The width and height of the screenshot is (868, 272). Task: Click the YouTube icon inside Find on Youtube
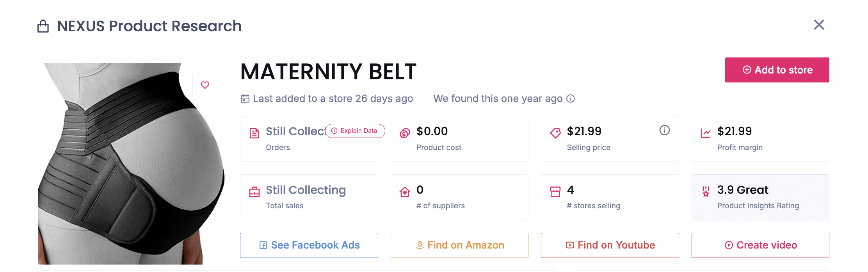point(569,245)
